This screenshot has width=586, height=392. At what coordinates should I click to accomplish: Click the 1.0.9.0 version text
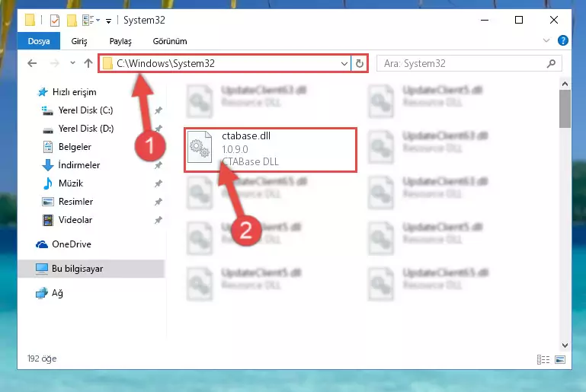click(x=235, y=149)
